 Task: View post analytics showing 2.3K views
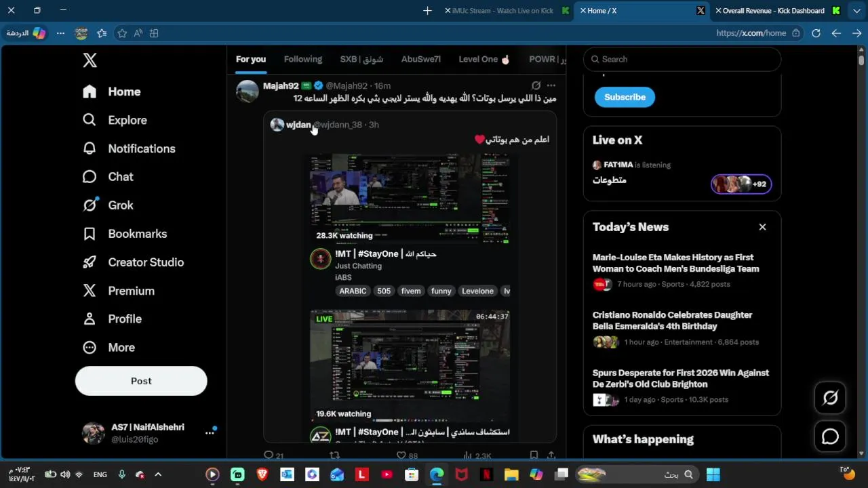click(477, 455)
